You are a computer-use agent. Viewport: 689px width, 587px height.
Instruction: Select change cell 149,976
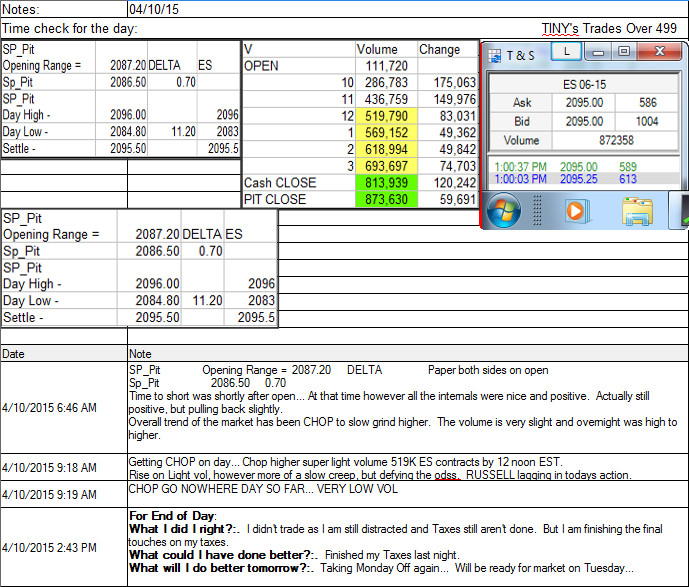(x=447, y=99)
